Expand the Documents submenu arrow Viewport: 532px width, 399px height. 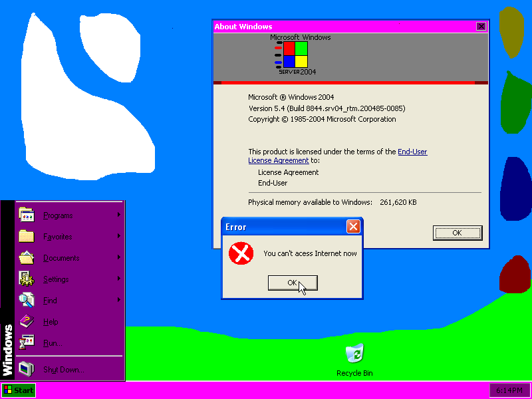(x=118, y=257)
